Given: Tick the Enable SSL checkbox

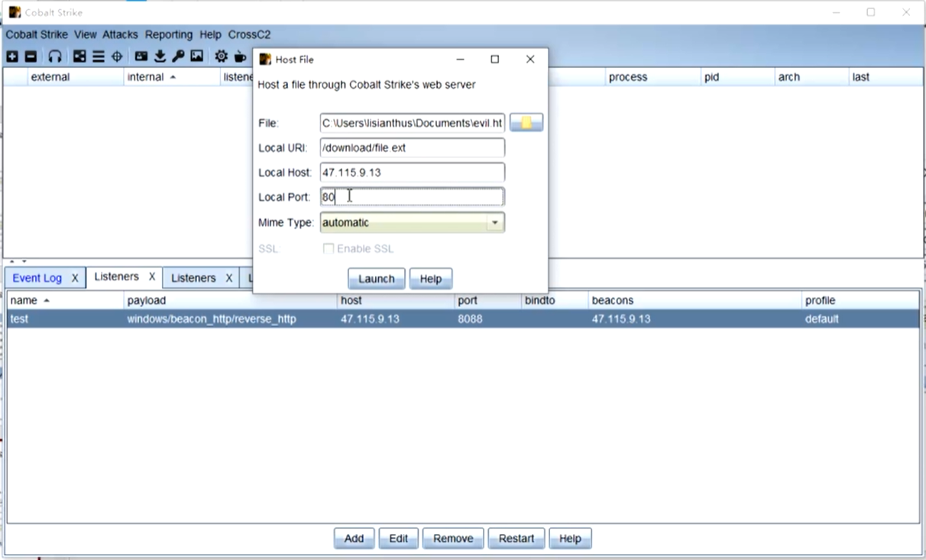Looking at the screenshot, I should tap(329, 248).
